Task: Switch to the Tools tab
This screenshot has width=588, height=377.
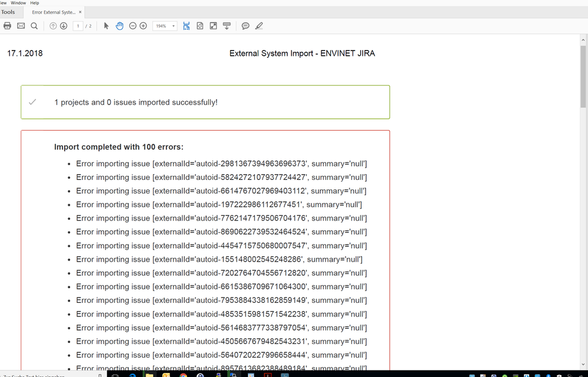Action: (x=8, y=12)
